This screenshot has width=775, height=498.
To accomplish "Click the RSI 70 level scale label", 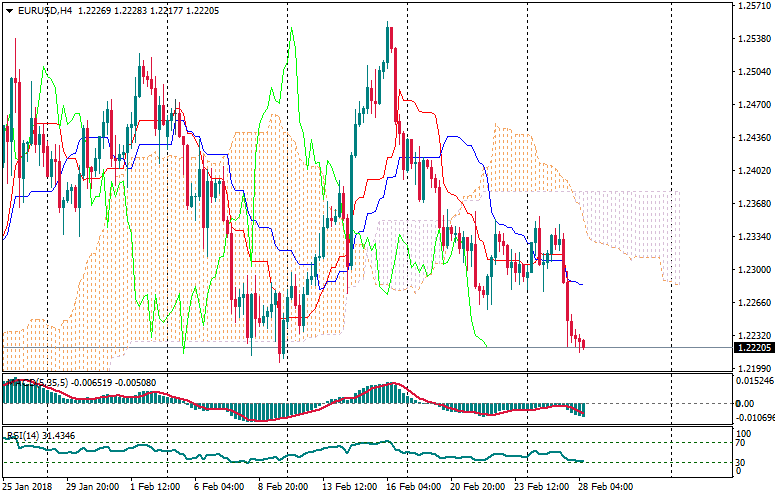I will coord(743,442).
